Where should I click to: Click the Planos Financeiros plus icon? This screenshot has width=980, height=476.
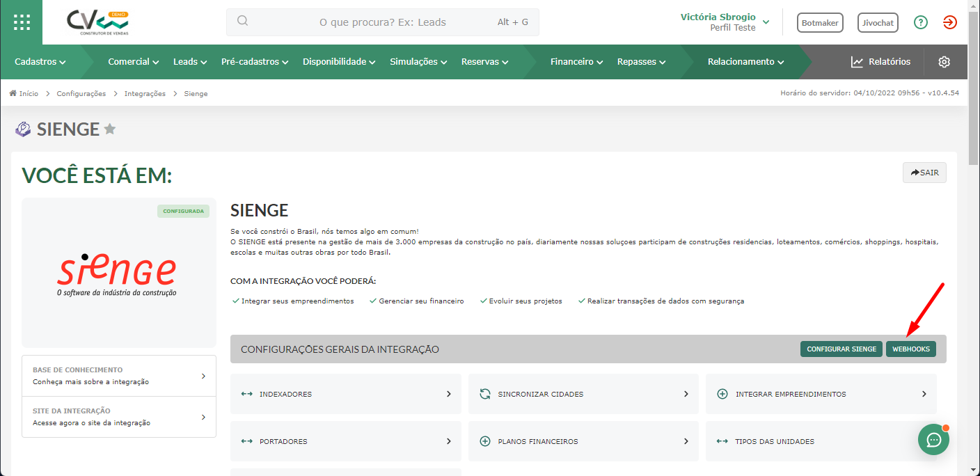pyautogui.click(x=485, y=441)
